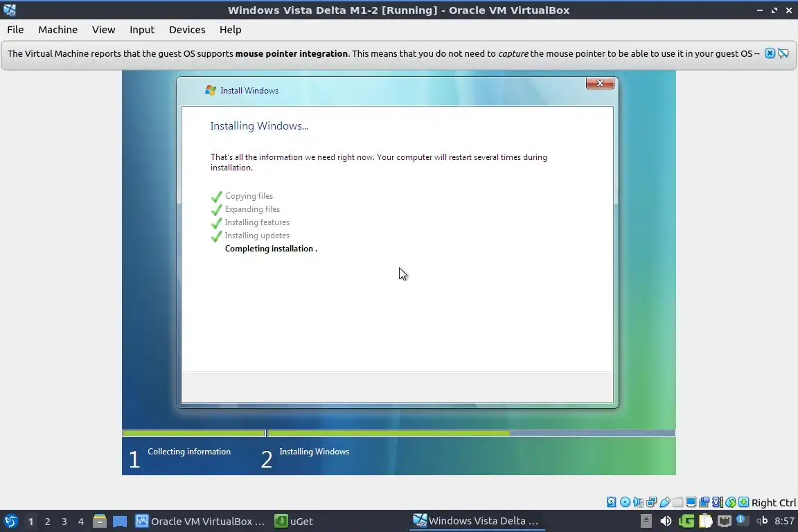Screen dimensions: 798x532
Task: Click the green uGet tray icon
Action: click(686, 521)
